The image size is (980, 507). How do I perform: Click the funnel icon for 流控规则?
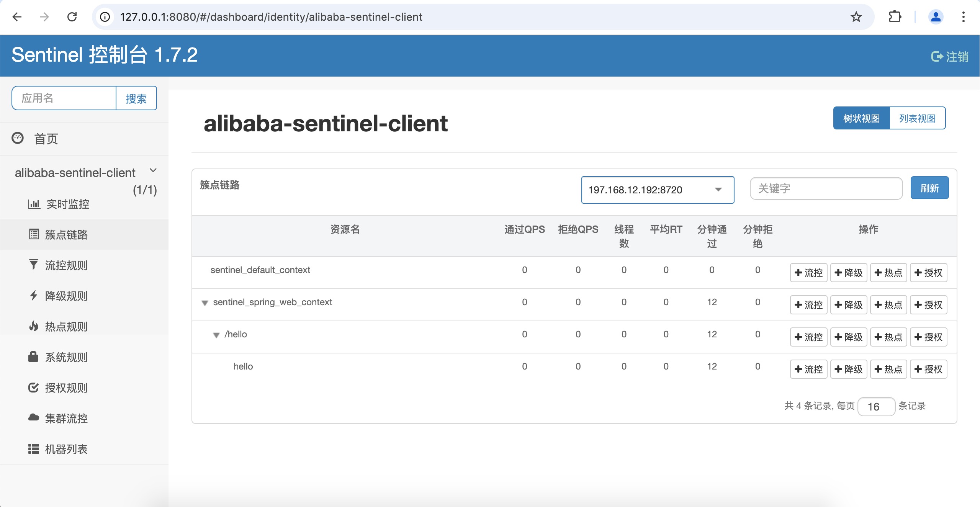(34, 265)
